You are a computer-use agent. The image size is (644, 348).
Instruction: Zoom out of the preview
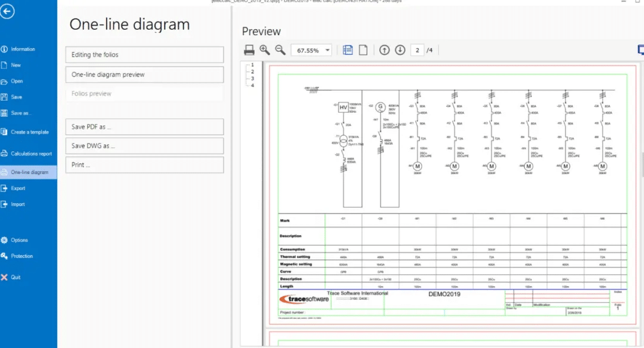tap(280, 50)
